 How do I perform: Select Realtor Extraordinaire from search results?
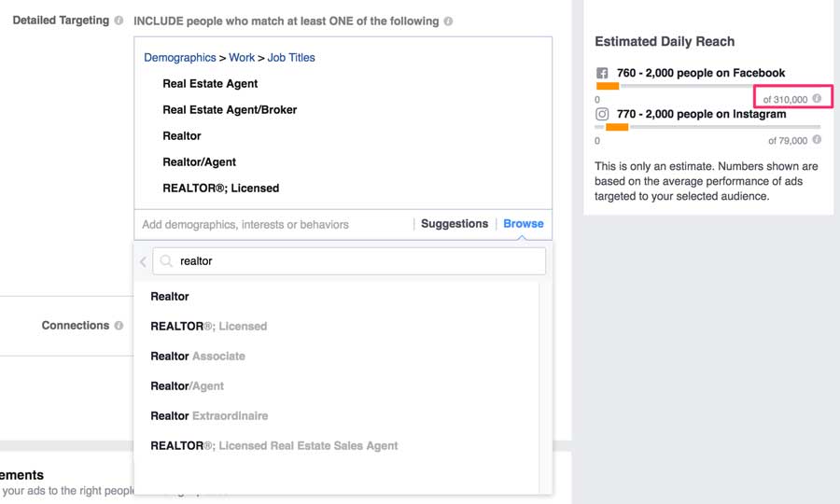209,416
